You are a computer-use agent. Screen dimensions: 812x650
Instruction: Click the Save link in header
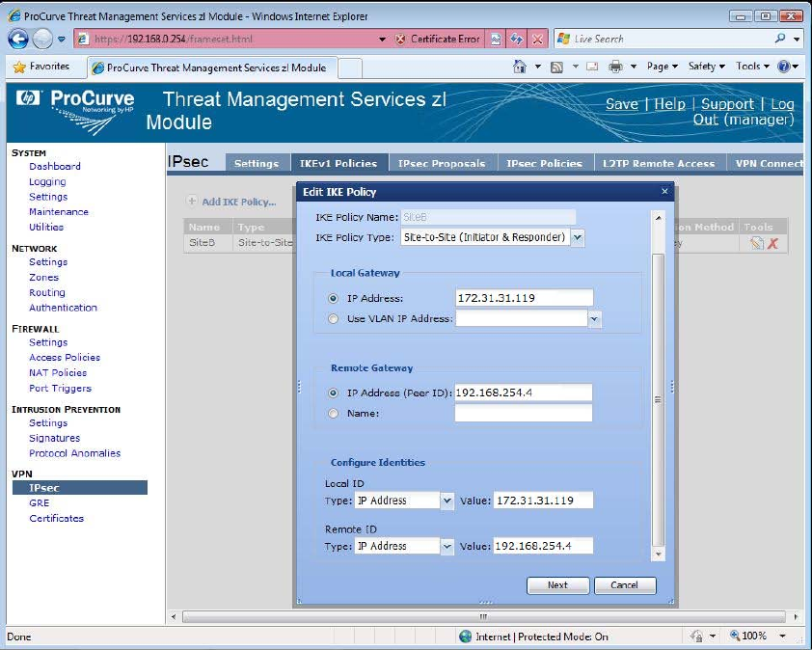pos(622,104)
